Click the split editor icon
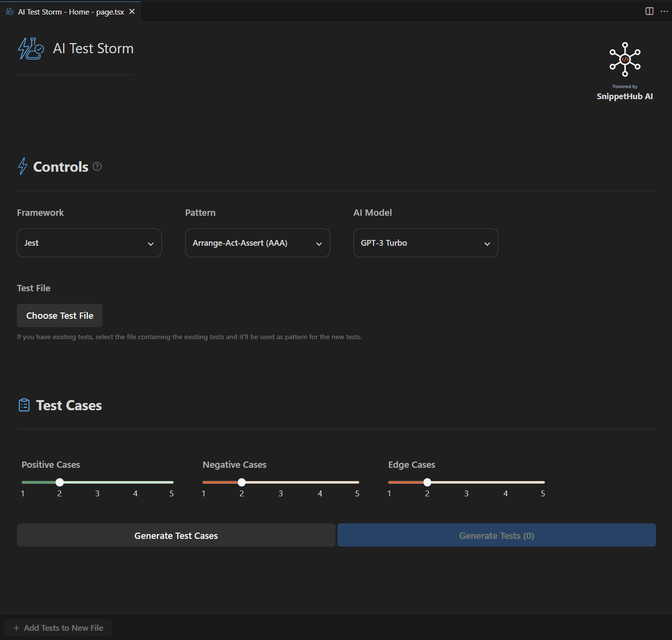 (649, 11)
